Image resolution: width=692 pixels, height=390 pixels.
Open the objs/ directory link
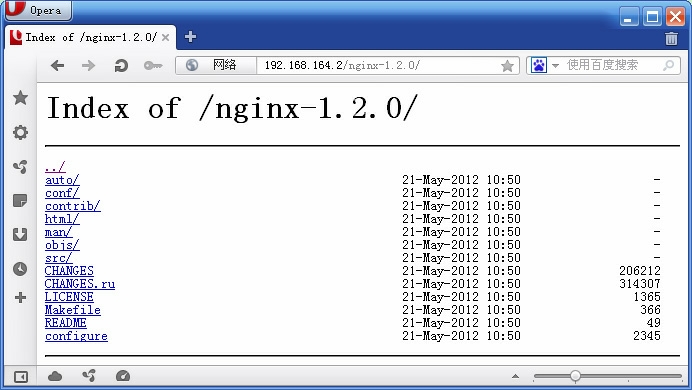point(62,245)
